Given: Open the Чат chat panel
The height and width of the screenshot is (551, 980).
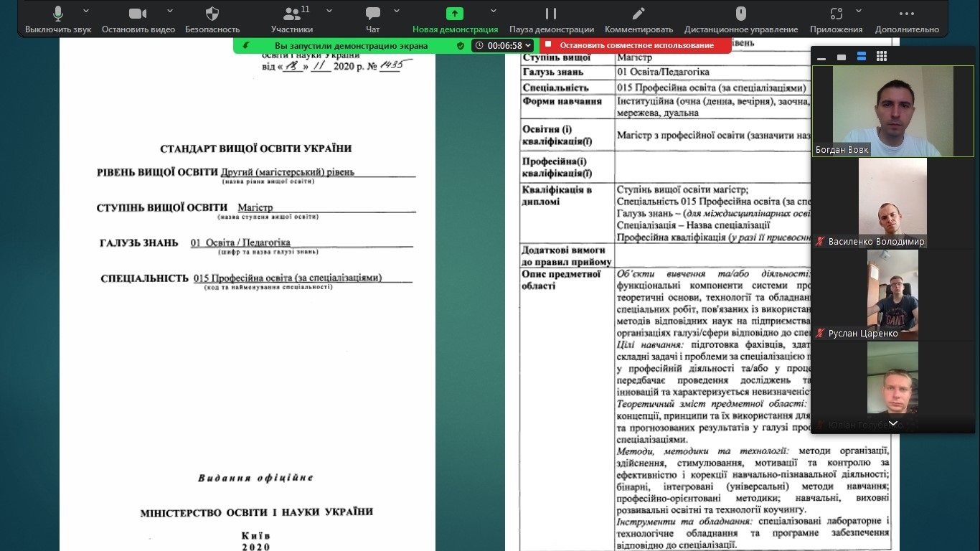Looking at the screenshot, I should tap(372, 19).
